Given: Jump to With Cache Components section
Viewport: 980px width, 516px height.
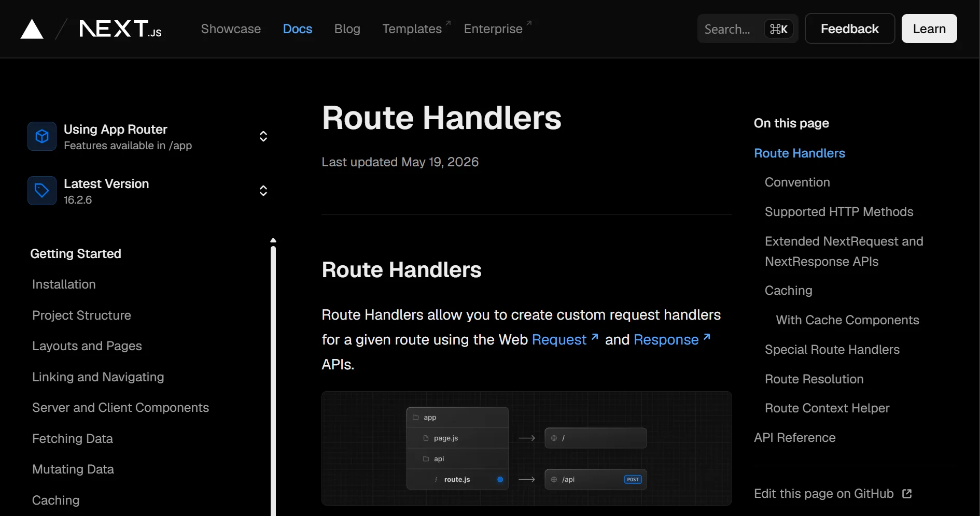Looking at the screenshot, I should tap(847, 320).
